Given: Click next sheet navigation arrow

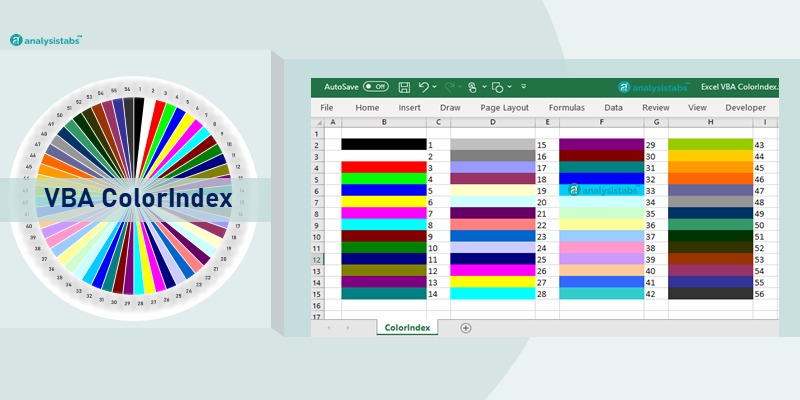Looking at the screenshot, I should coord(348,328).
